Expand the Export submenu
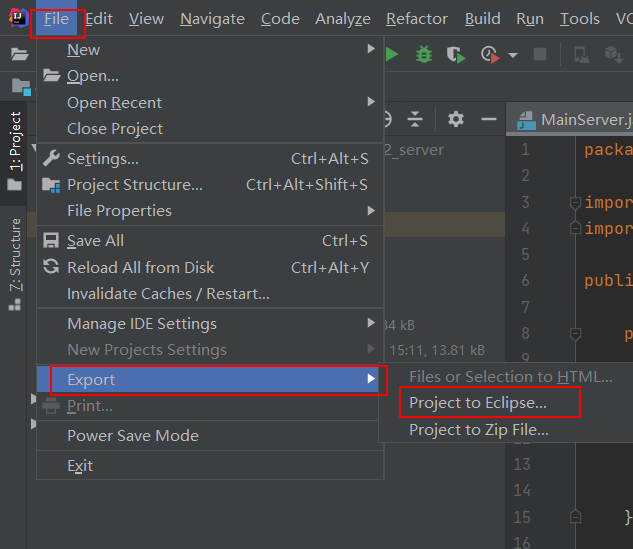The image size is (633, 549). tap(208, 379)
